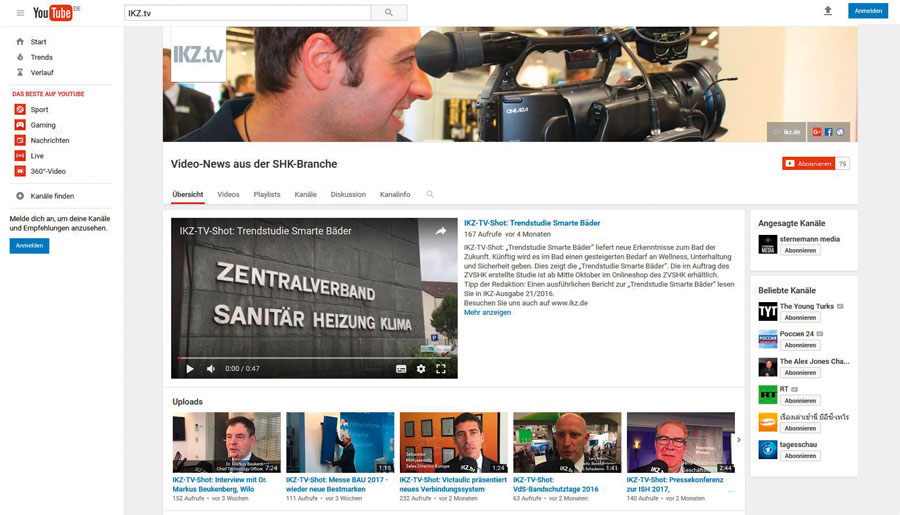Enter fullscreen on the video player
Image resolution: width=900 pixels, height=515 pixels.
click(x=440, y=369)
